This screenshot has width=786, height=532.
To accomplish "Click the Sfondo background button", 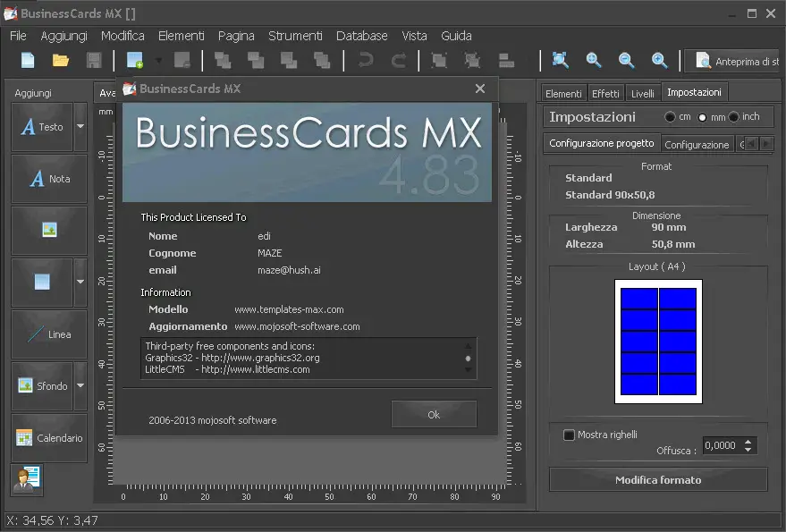I will [x=42, y=385].
